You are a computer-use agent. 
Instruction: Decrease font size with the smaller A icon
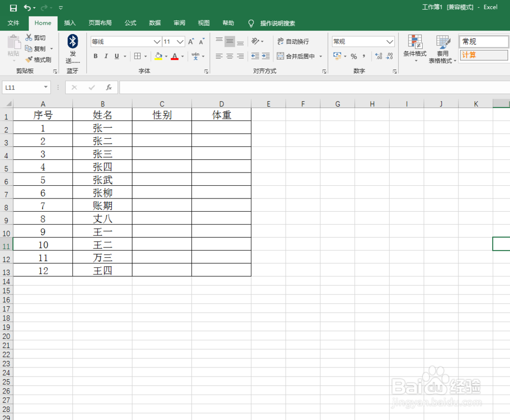202,41
